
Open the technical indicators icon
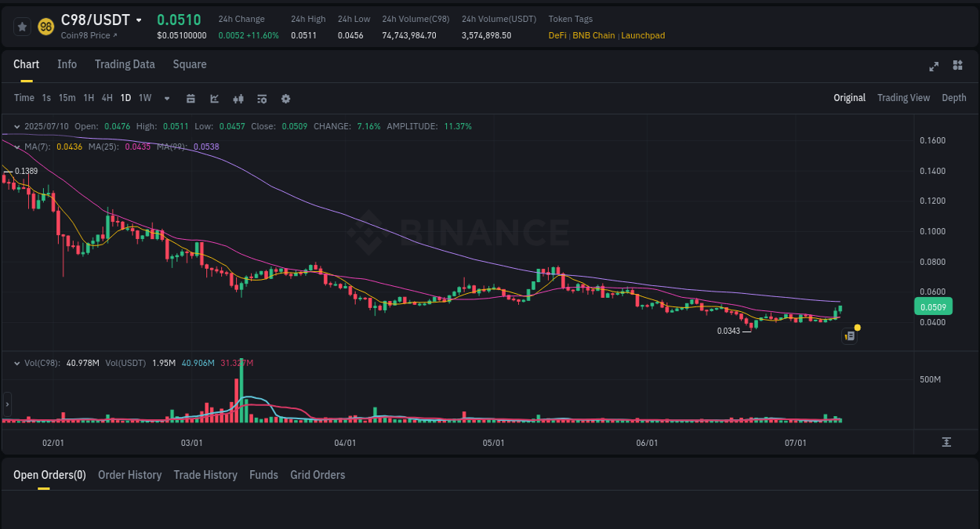click(x=238, y=98)
